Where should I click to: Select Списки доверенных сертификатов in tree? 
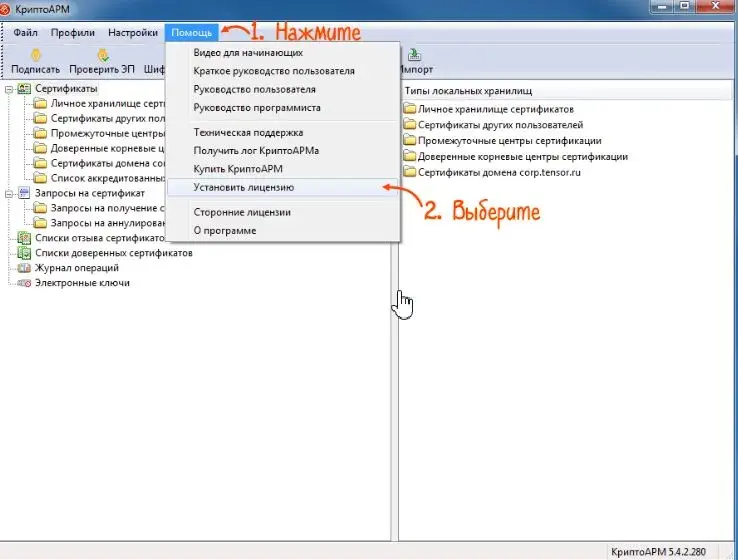(113, 253)
